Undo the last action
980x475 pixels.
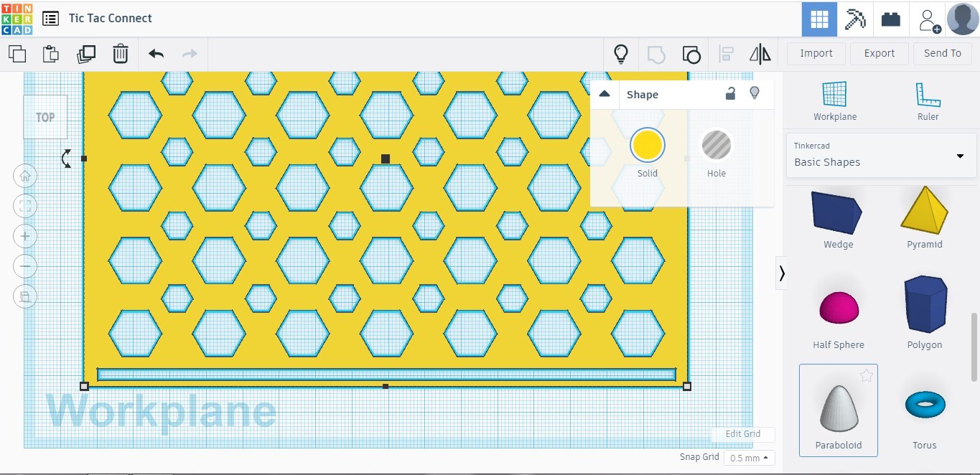[x=156, y=54]
